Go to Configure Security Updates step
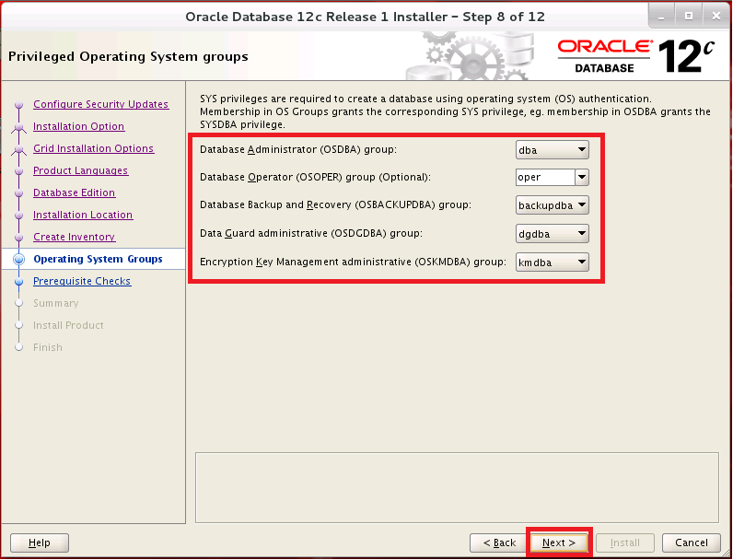The height and width of the screenshot is (560, 733). click(100, 104)
